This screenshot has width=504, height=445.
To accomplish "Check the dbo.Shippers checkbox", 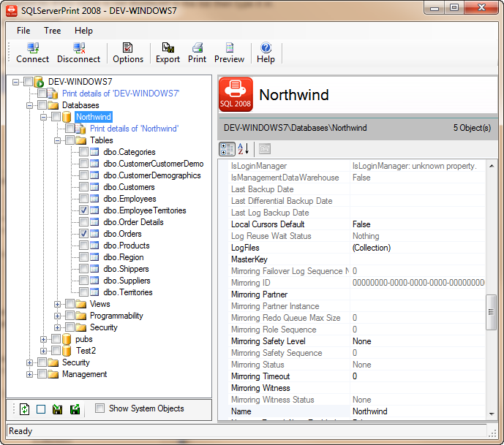I will point(84,269).
